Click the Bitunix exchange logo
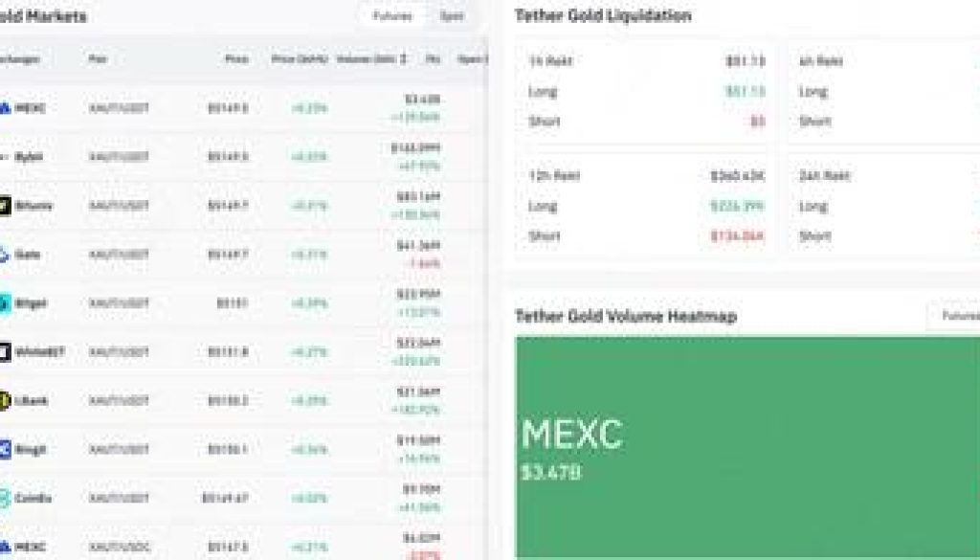Viewport: 980px width, 560px height. click(5, 206)
